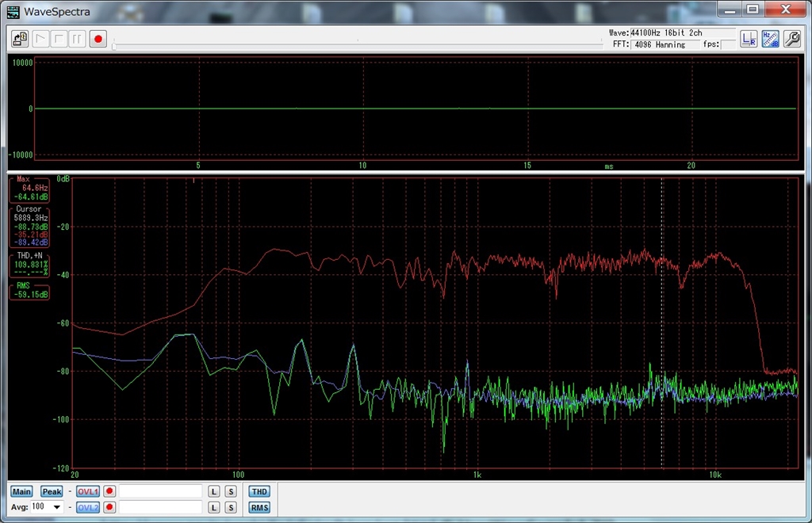This screenshot has height=523, width=812.
Task: Toggle the Hz/dB measurement cursor icon
Action: click(x=770, y=38)
